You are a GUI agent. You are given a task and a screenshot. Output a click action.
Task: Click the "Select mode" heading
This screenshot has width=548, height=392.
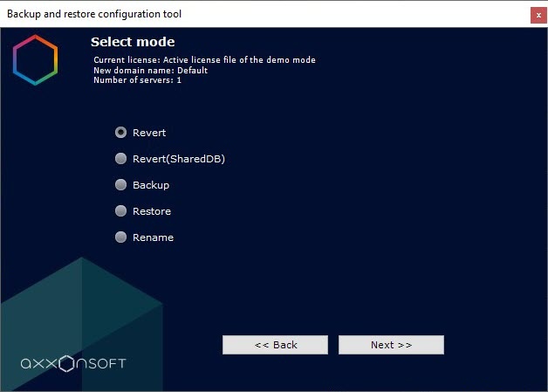133,42
